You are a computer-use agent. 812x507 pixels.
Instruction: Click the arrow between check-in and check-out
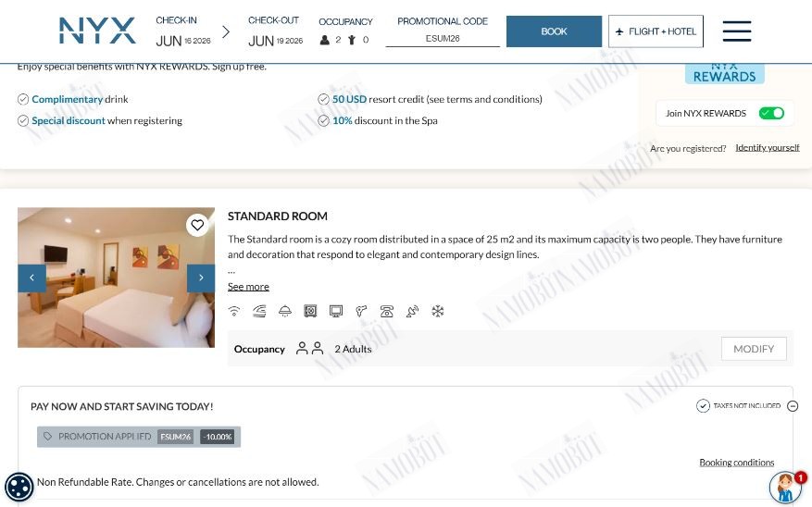[x=226, y=32]
